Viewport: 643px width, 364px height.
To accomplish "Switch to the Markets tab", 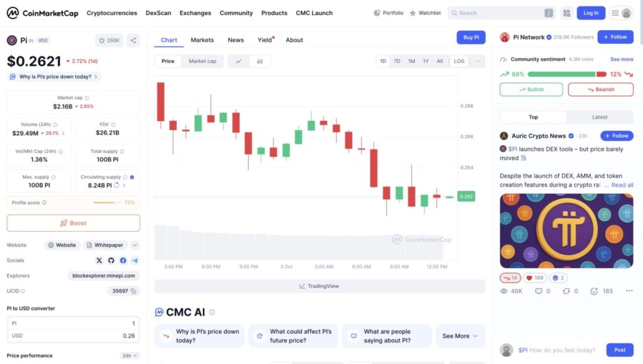I will pos(202,40).
